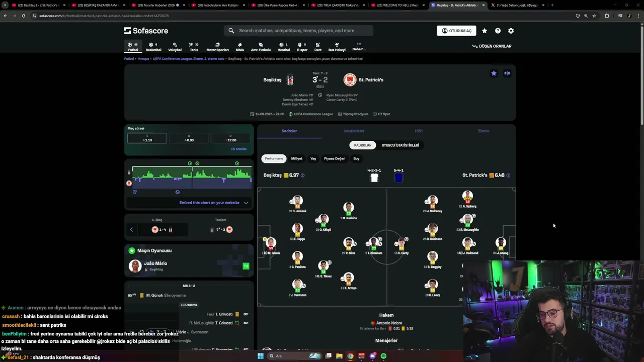644x362 pixels.
Task: Open the help question mark icon
Action: click(x=498, y=31)
